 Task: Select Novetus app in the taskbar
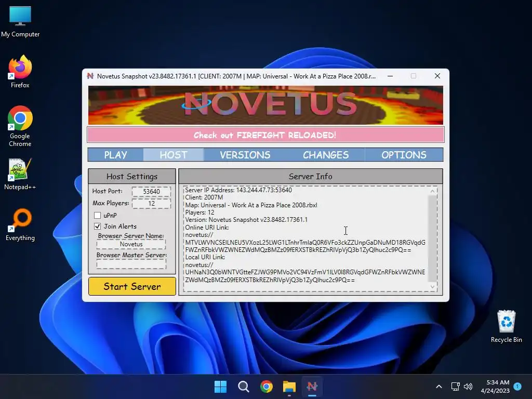tap(312, 387)
